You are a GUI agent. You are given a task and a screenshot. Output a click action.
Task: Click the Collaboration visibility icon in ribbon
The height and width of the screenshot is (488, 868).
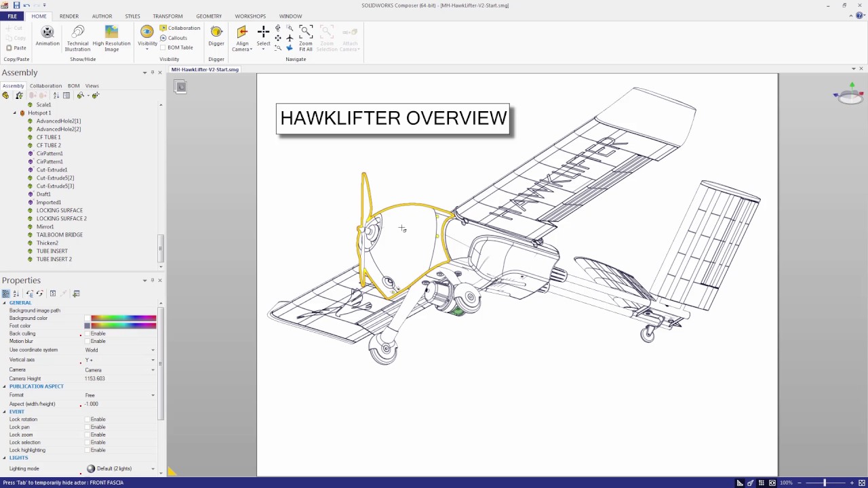pyautogui.click(x=163, y=28)
